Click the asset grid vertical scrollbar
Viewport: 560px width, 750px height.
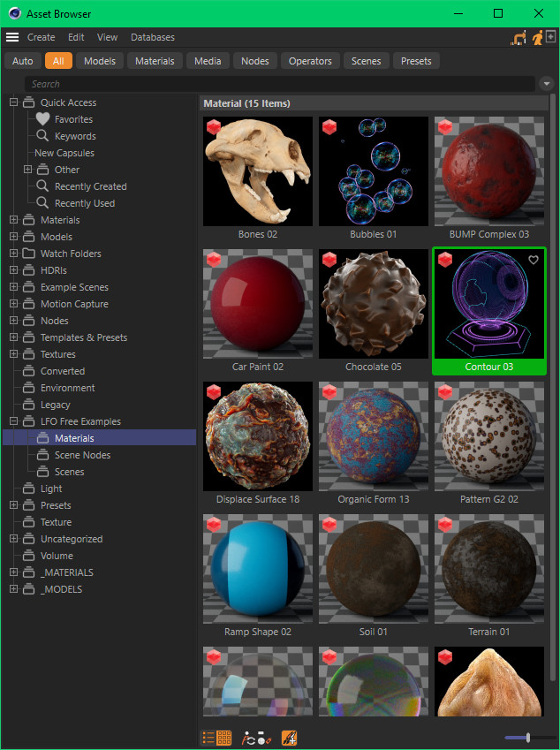(553, 388)
